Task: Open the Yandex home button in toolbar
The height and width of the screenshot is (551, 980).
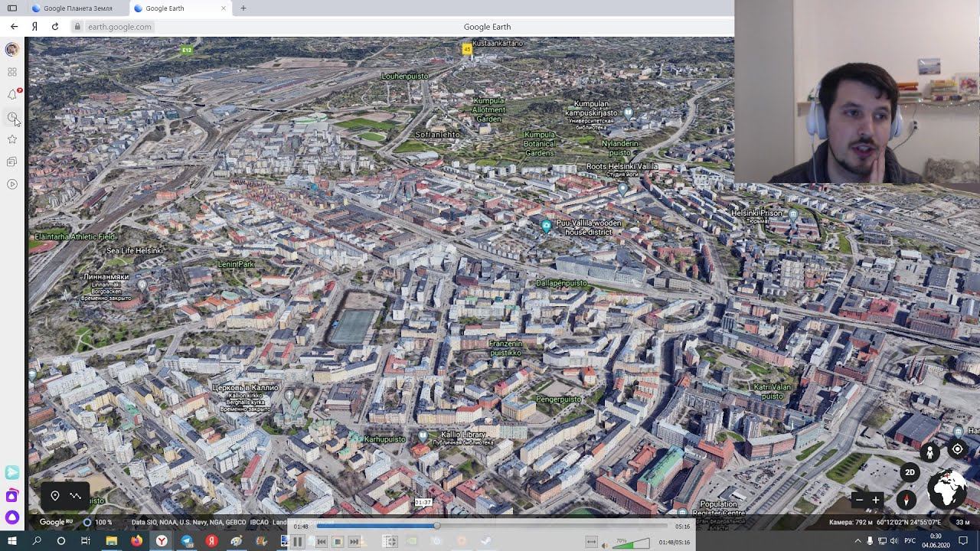Action: [x=34, y=26]
